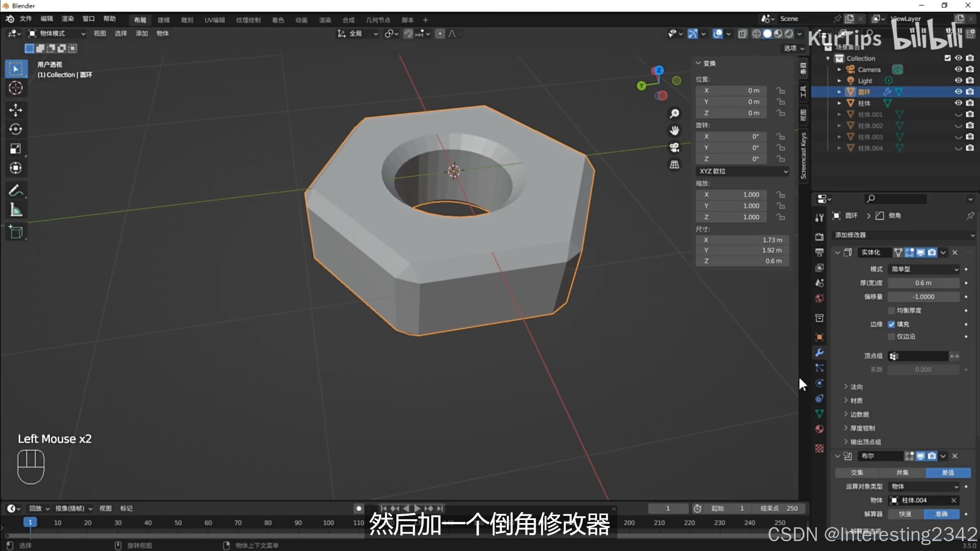Activate the Annotate pencil tool
Image resolution: width=980 pixels, height=551 pixels.
15,190
